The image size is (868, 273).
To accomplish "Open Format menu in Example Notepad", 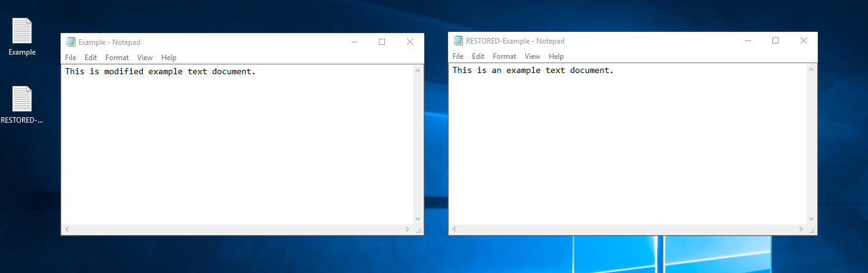I will coord(117,58).
